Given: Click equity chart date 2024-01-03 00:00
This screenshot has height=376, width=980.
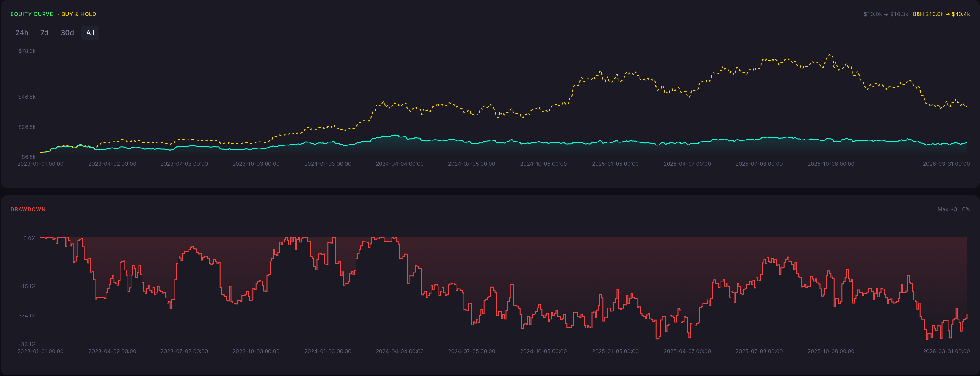Looking at the screenshot, I should [328, 164].
